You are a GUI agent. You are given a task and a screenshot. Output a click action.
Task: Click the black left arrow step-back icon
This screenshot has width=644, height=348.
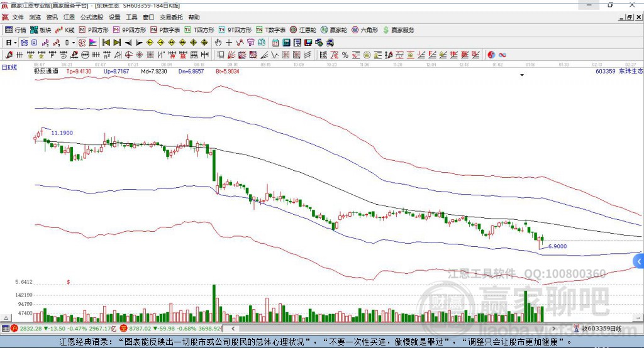pos(128,43)
